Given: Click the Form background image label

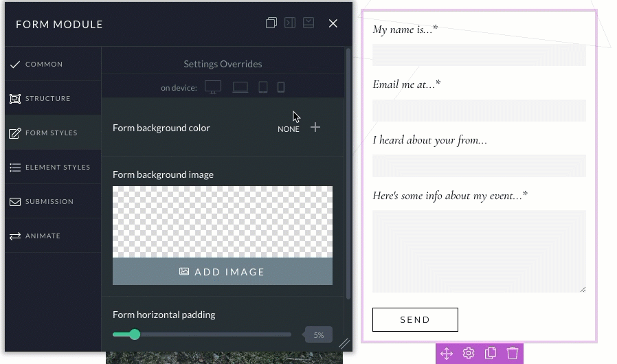Looking at the screenshot, I should click(x=163, y=174).
